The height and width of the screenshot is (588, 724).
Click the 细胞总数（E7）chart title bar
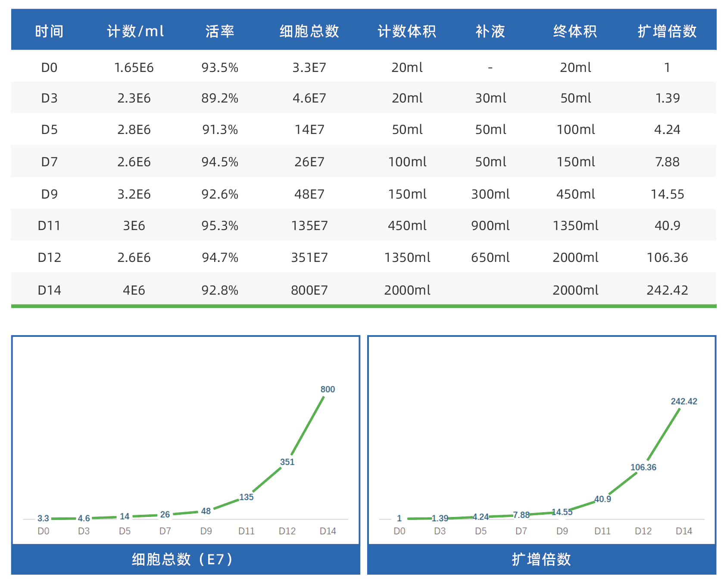coord(185,559)
